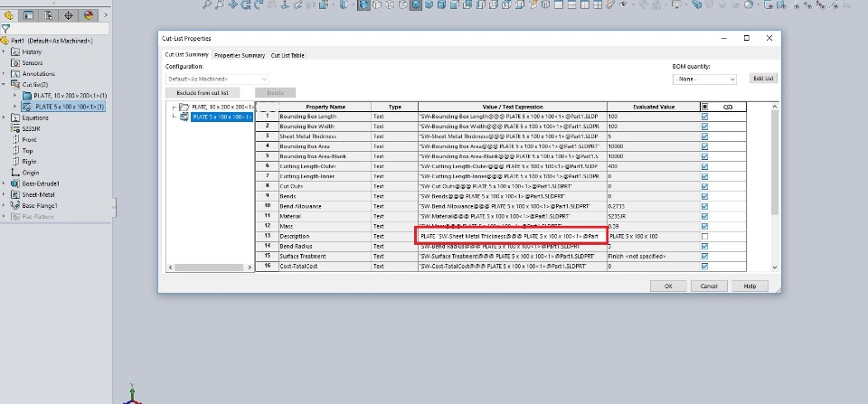The width and height of the screenshot is (868, 404).
Task: Toggle checkbox for Cost-TotalCost row
Action: [x=704, y=267]
